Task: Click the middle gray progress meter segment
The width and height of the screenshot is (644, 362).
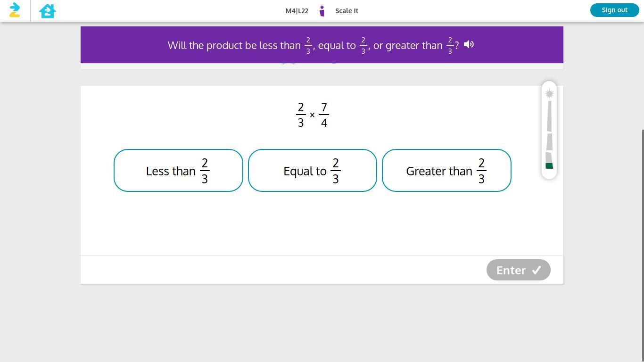Action: (549, 142)
